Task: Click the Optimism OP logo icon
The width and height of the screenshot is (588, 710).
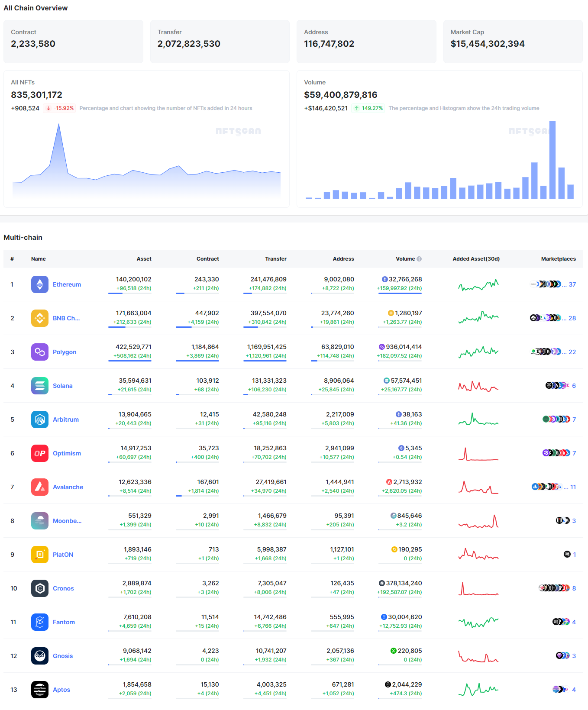Action: tap(40, 453)
